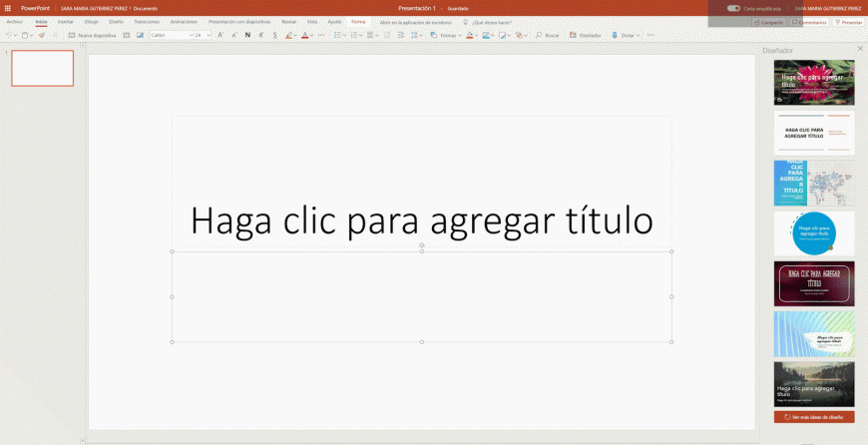Expand the font name Calibri dropdown
Viewport: 868px width, 445px height.
click(191, 36)
